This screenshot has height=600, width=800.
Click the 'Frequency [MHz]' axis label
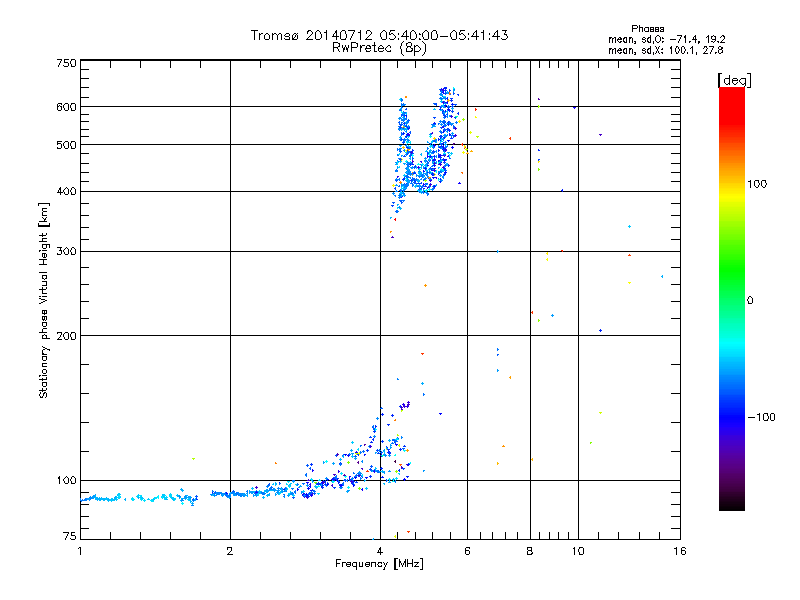click(x=379, y=564)
